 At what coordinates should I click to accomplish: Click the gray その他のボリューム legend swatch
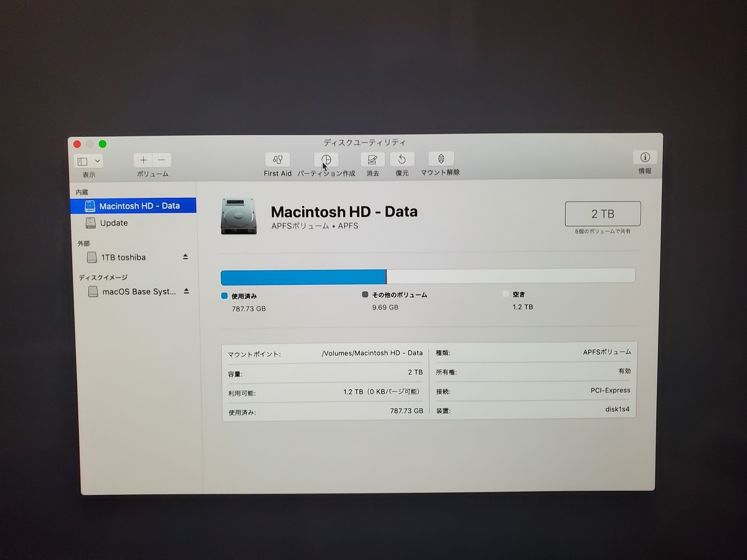[x=365, y=294]
